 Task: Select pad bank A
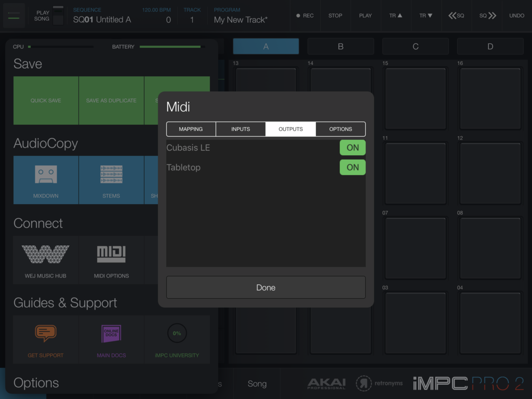point(266,46)
